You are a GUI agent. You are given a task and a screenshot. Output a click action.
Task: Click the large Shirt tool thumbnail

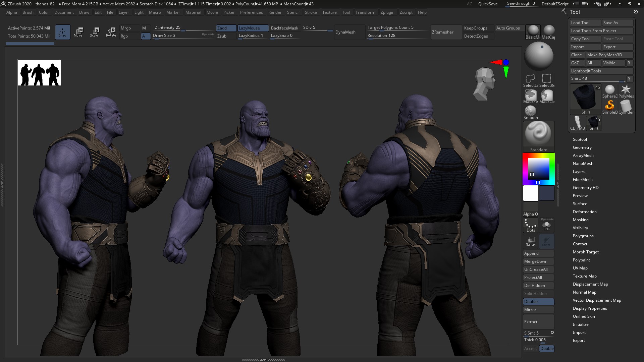[586, 99]
